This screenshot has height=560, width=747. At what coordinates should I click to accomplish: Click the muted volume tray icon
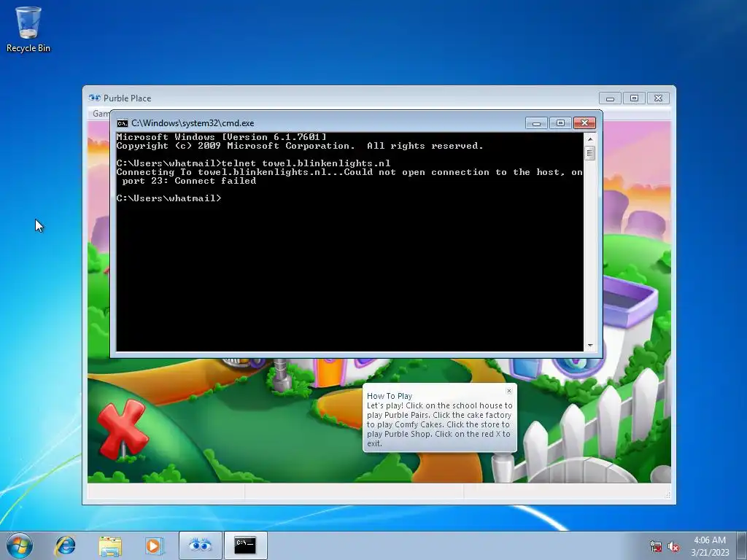click(x=673, y=547)
